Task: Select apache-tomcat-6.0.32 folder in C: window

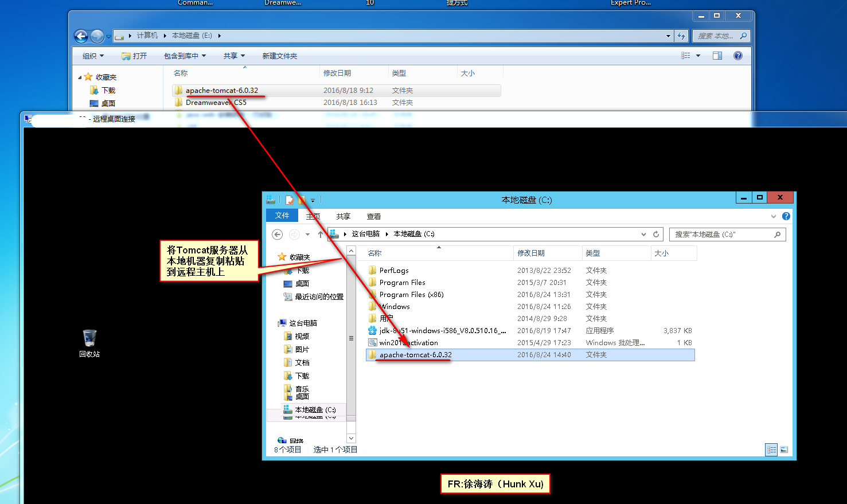Action: pos(530,355)
